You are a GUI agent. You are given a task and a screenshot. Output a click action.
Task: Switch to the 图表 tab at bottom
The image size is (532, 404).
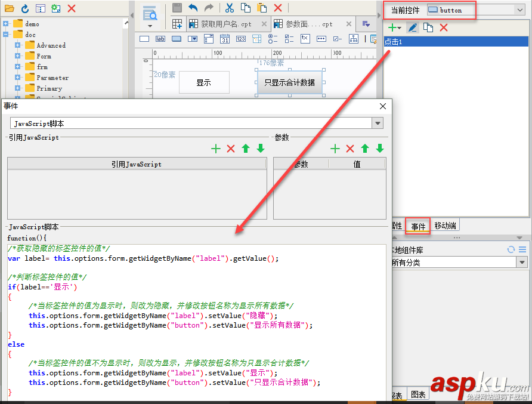coord(418,394)
